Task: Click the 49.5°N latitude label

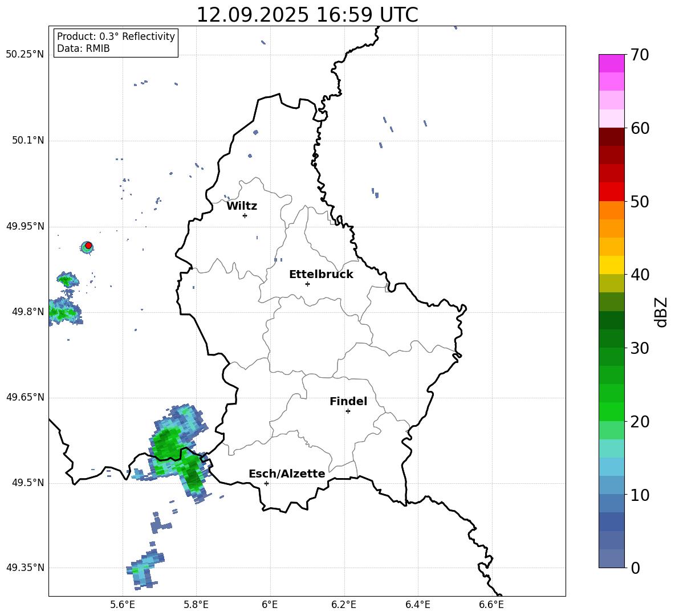Action: [28, 483]
